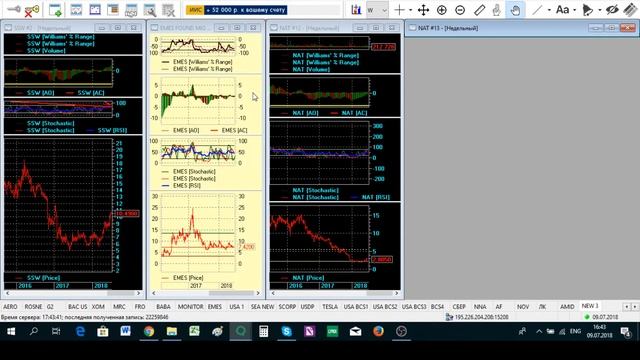Click the EMES [RSI] legend label

coord(186,185)
